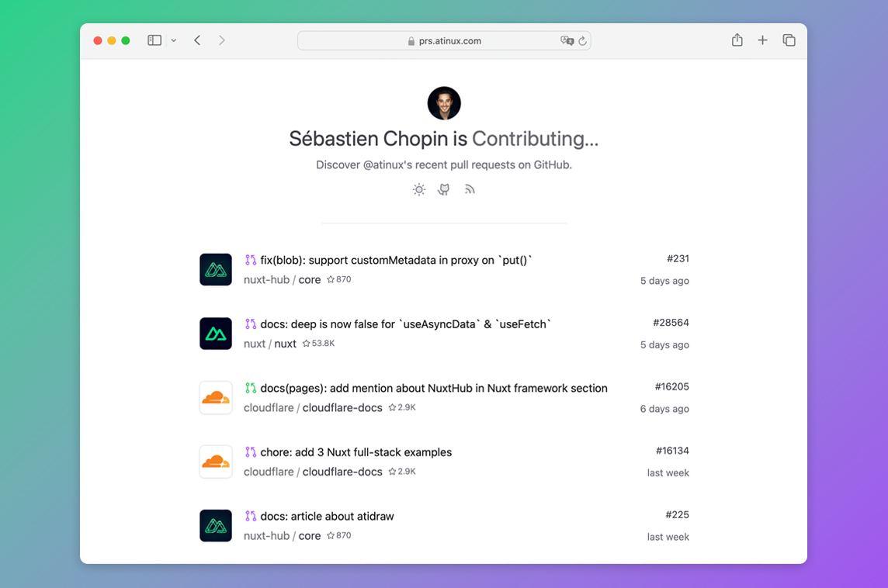Click PR number #16205

(x=672, y=386)
